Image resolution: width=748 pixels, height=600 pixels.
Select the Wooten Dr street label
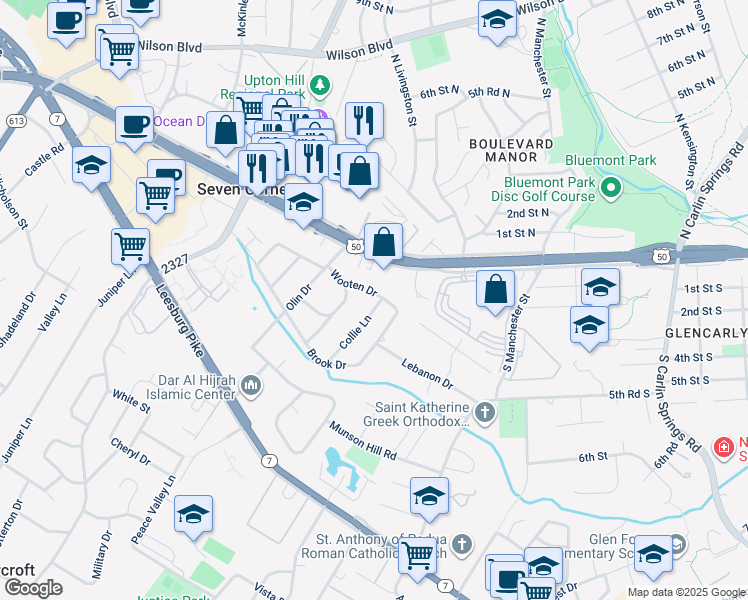point(353,283)
